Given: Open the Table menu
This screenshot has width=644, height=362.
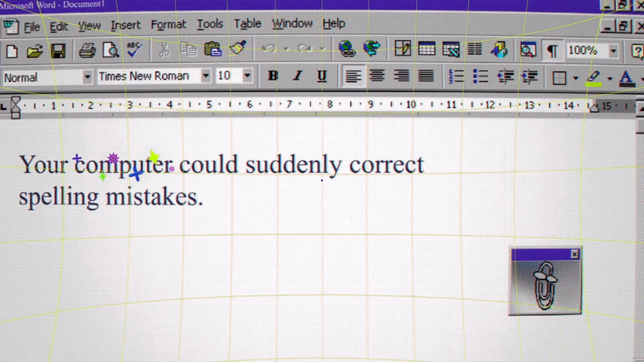Looking at the screenshot, I should pyautogui.click(x=248, y=23).
